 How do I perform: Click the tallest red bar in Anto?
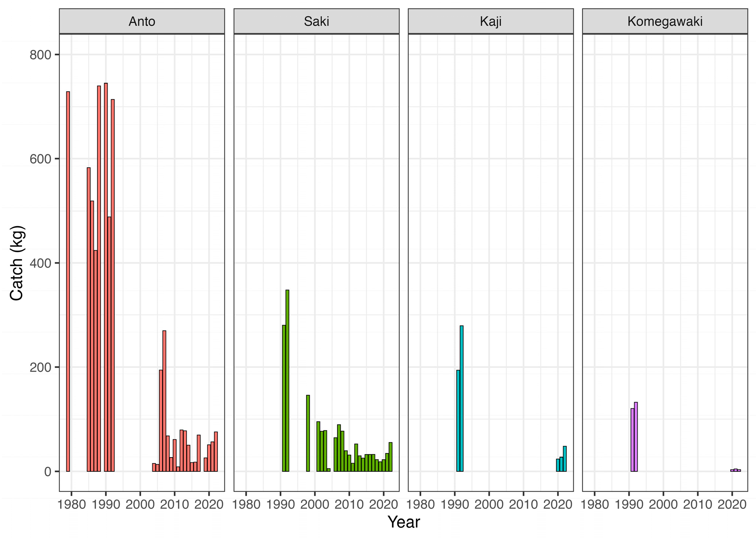106,277
